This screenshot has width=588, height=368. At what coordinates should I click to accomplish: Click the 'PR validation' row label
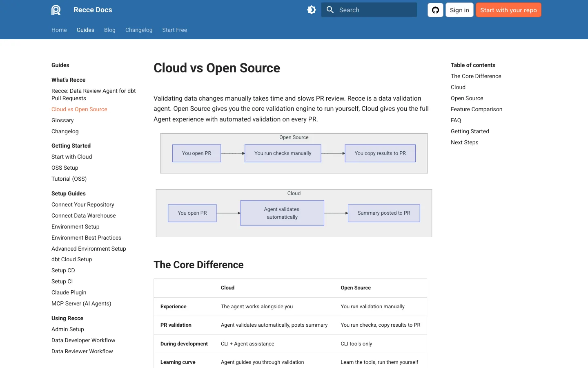click(176, 325)
